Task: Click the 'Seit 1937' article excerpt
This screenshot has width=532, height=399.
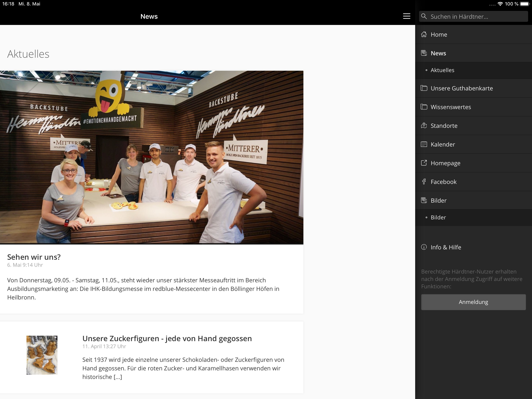Action: point(183,368)
